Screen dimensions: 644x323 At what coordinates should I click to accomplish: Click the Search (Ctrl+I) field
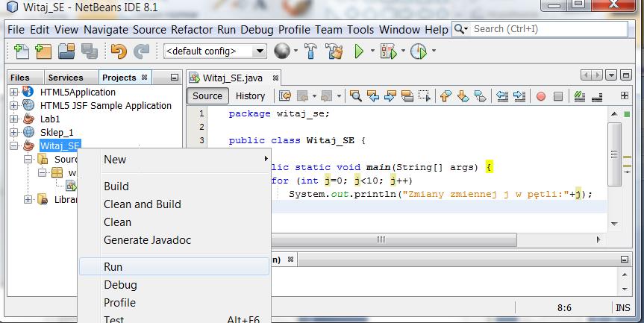(549, 29)
